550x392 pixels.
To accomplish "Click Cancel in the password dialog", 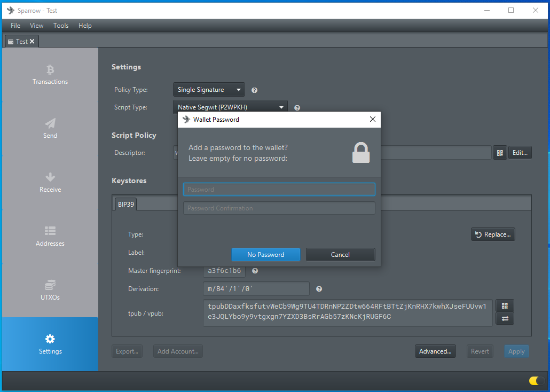I will tap(340, 254).
